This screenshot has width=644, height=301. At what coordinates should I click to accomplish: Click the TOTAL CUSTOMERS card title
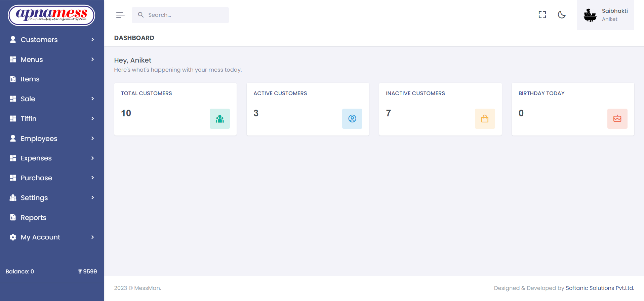click(147, 93)
